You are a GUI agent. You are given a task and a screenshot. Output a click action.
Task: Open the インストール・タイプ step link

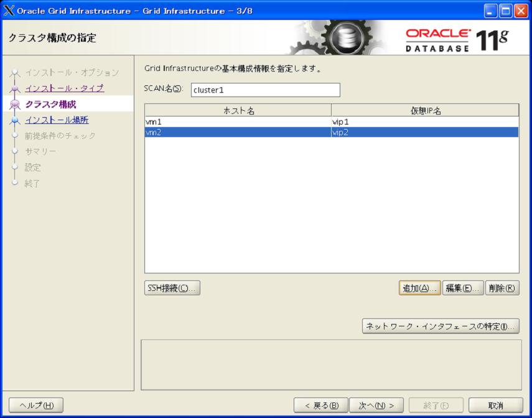65,88
